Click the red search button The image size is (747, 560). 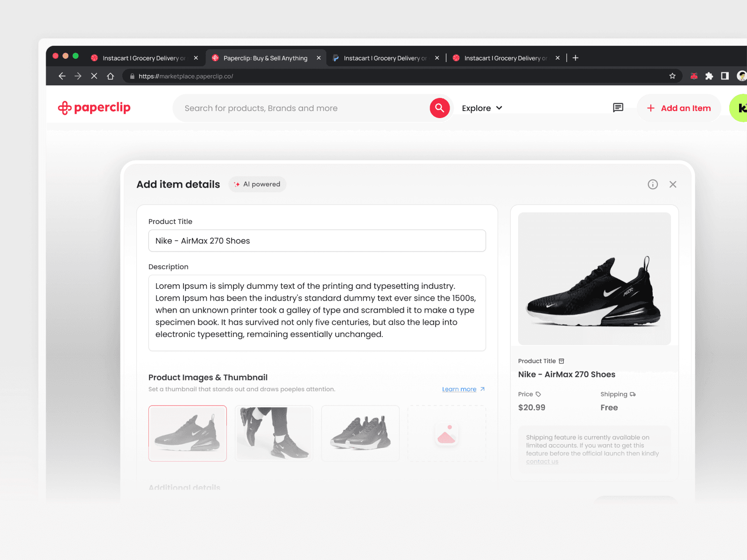pos(440,108)
